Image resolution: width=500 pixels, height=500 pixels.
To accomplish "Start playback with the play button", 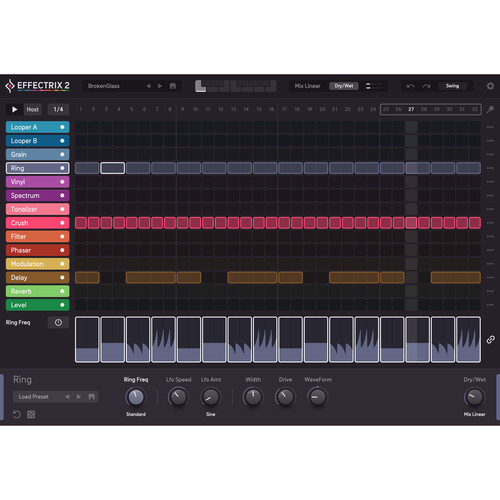I will pyautogui.click(x=14, y=109).
